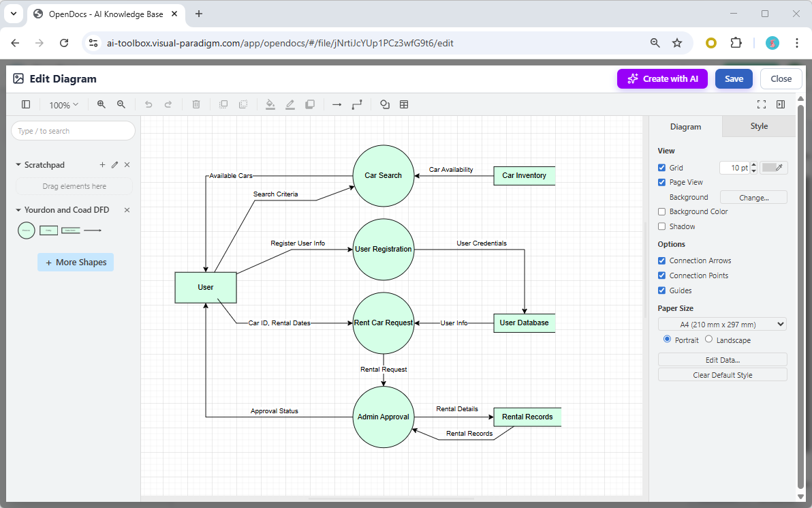The image size is (812, 508).
Task: Open the Paper Size dropdown showing A4
Action: coord(722,324)
